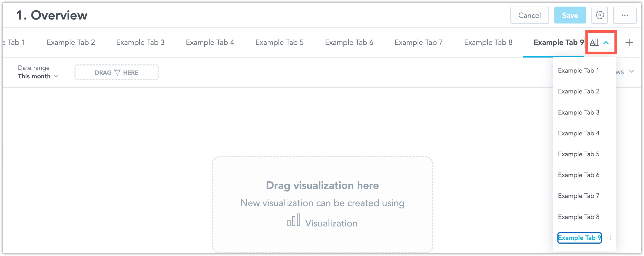Switch to Example Tab 2 in the tab bar

coord(71,42)
